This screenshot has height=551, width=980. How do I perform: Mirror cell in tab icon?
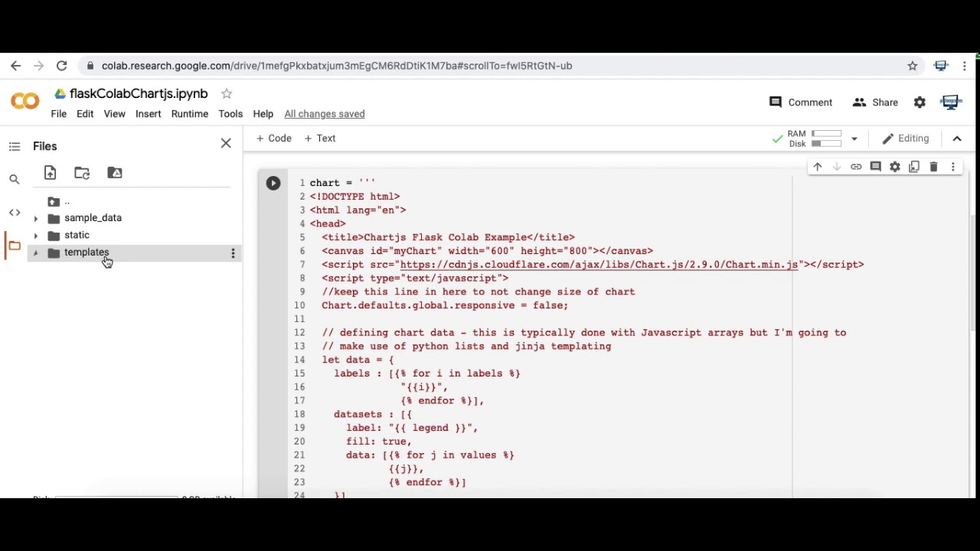(914, 167)
